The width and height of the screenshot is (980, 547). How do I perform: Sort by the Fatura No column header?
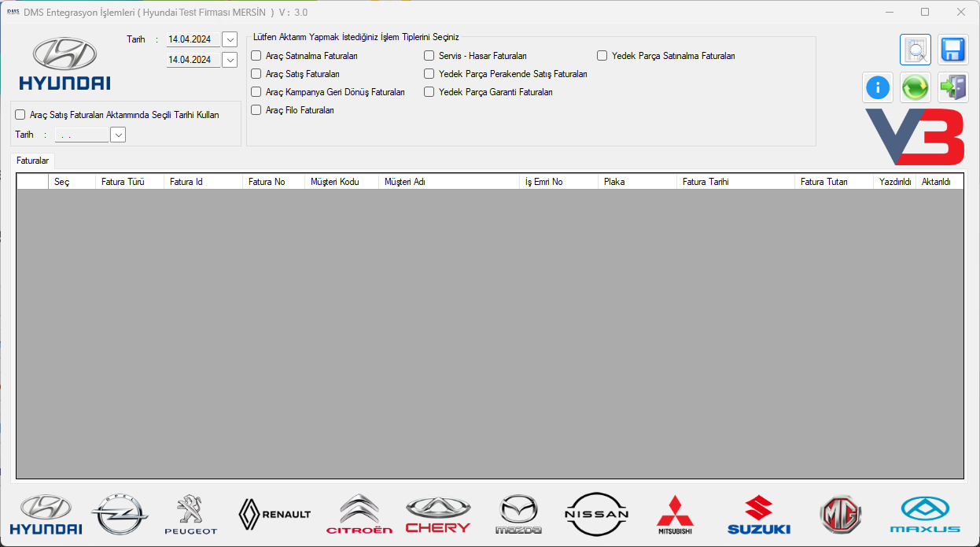274,182
